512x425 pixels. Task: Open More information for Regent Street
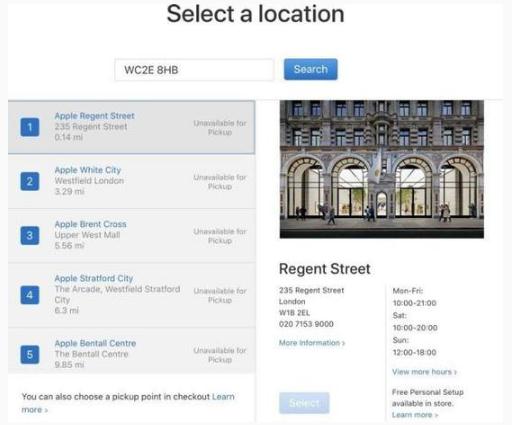coord(312,343)
